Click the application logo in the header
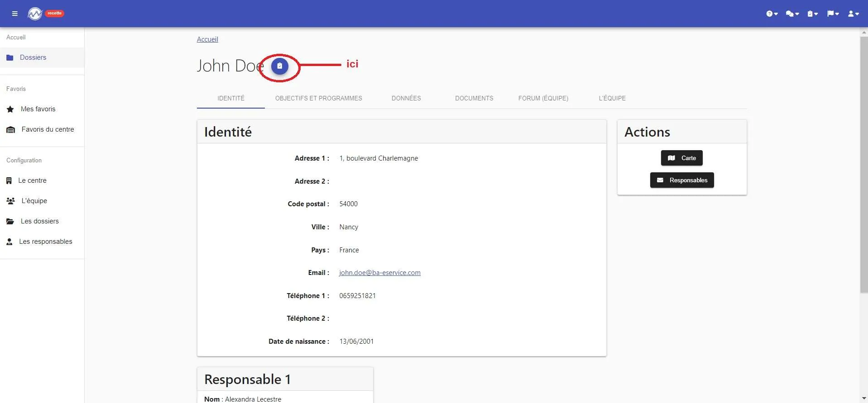 point(35,14)
